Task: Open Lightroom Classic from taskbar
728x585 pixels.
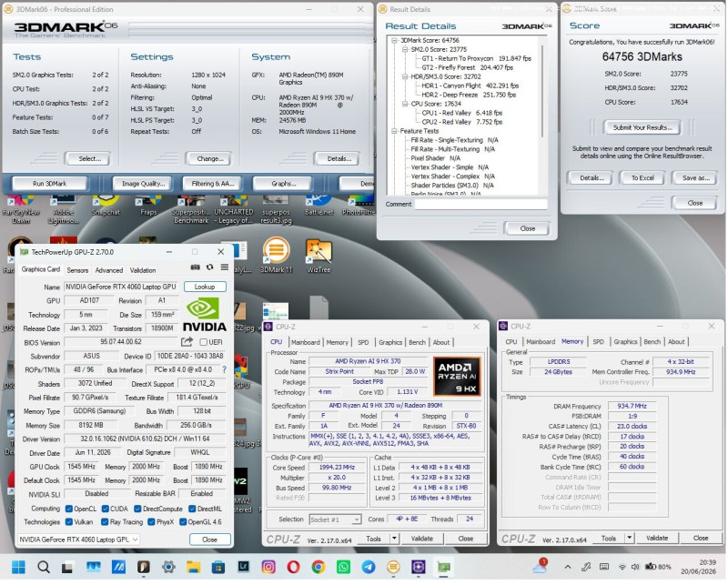Action: (x=244, y=568)
